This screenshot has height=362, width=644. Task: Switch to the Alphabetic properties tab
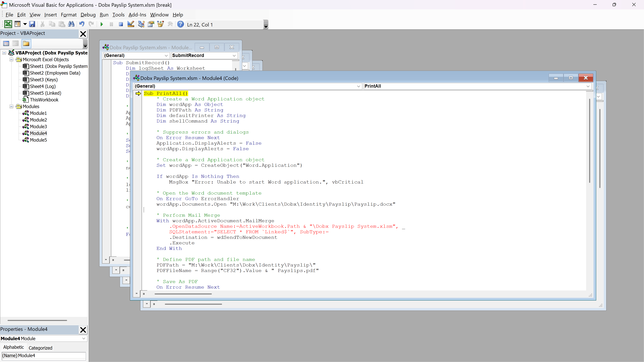pos(13,347)
